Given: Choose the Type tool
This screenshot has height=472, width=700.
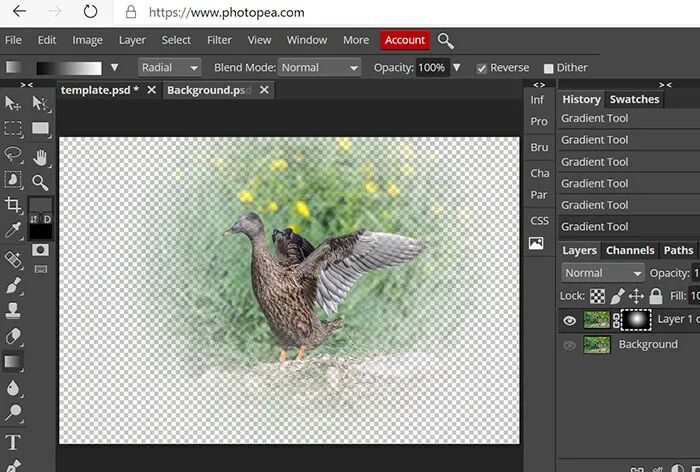Looking at the screenshot, I should pyautogui.click(x=13, y=443).
